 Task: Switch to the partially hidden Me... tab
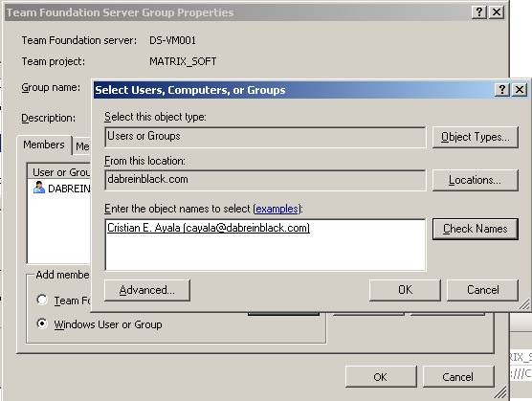coord(82,146)
